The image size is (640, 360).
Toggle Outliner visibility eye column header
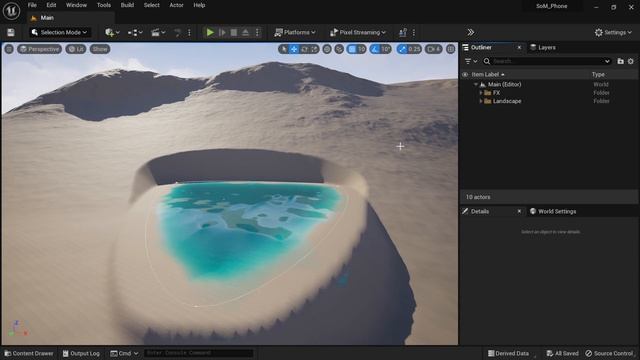(465, 75)
